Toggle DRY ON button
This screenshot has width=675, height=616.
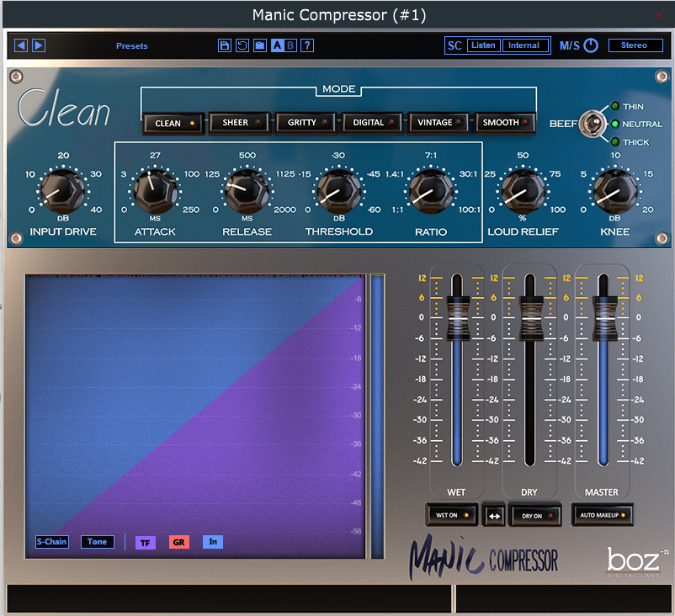coord(535,515)
